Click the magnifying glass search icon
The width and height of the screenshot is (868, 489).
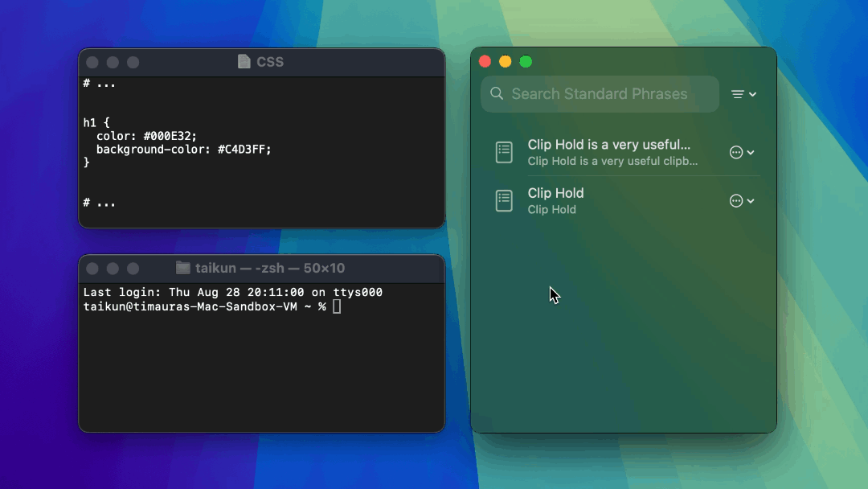click(497, 94)
